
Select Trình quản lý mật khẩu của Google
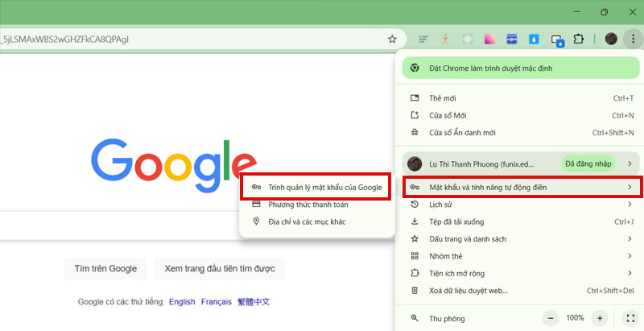(x=324, y=187)
